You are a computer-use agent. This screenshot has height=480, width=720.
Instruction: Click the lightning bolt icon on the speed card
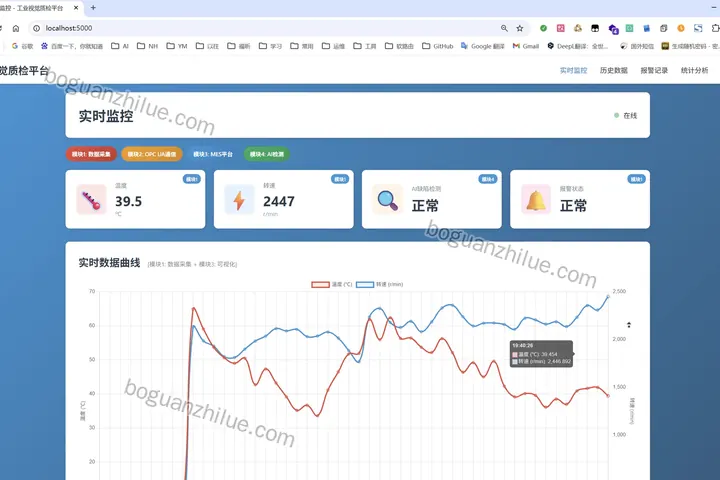pos(239,200)
